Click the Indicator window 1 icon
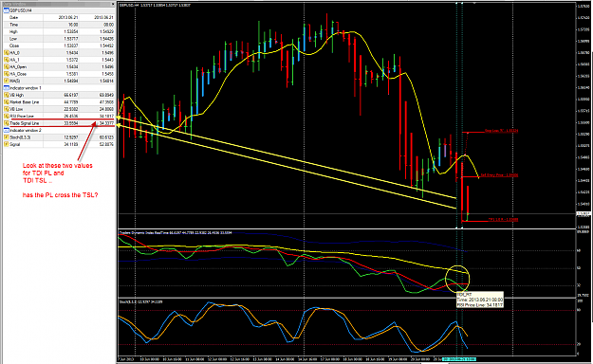Viewport: 593px width, 364px height. pos(6,88)
